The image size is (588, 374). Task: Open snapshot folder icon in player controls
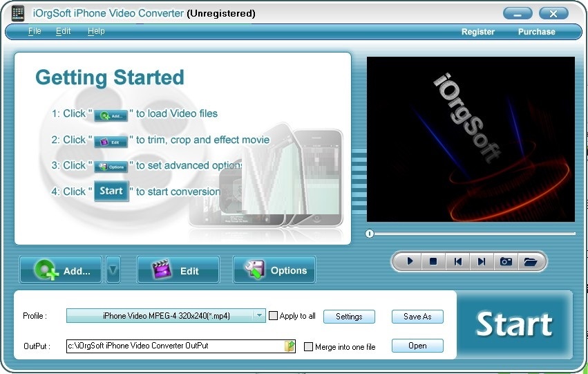coord(530,261)
